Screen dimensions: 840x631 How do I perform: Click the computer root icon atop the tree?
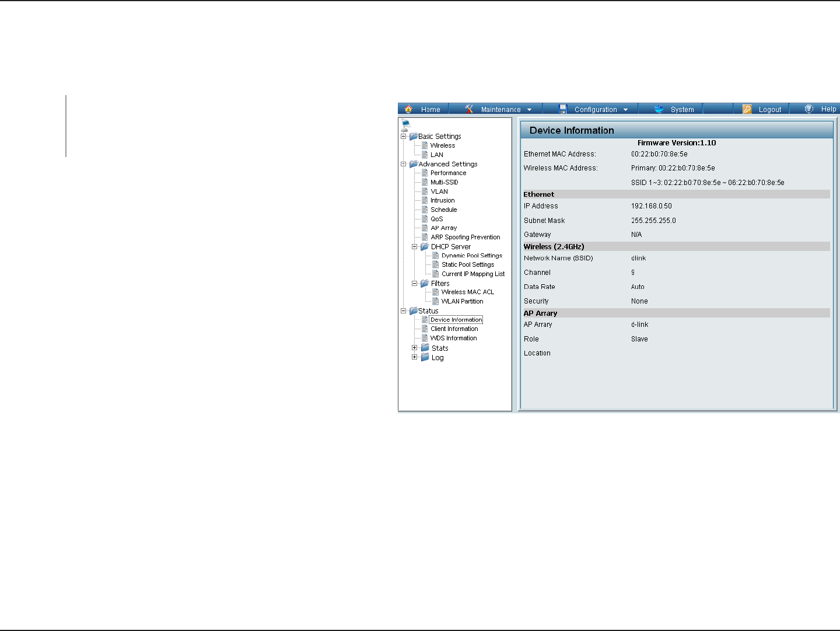(x=406, y=124)
